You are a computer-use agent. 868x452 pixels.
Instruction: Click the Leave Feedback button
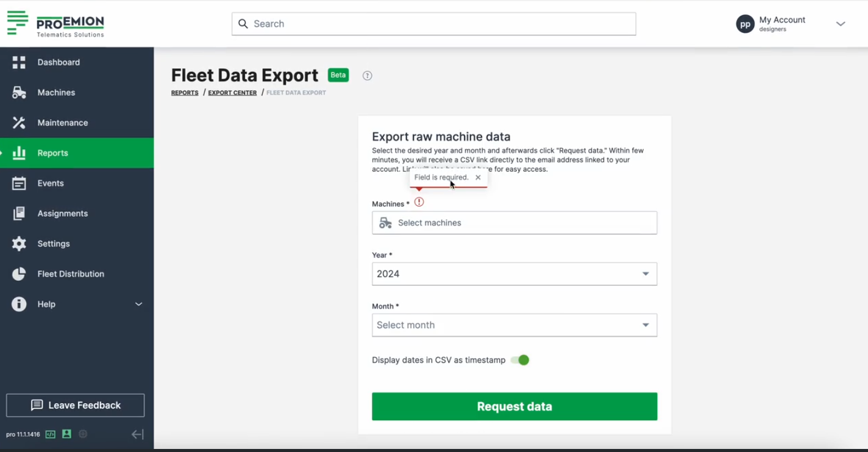tap(75, 405)
